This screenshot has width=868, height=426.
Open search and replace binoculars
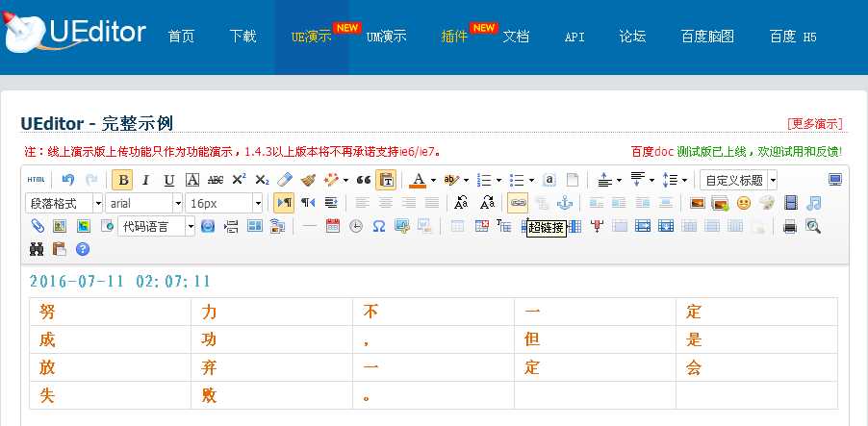click(37, 249)
